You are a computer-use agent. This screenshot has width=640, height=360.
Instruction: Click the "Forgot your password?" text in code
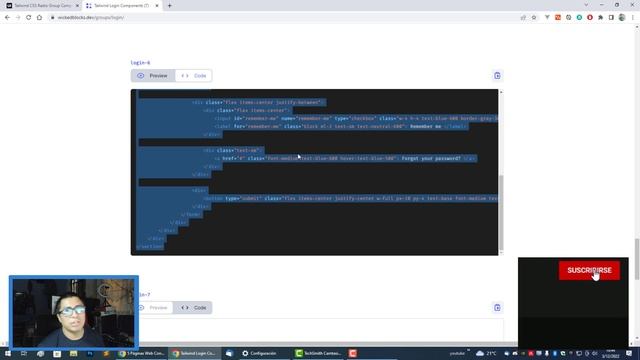pyautogui.click(x=431, y=158)
